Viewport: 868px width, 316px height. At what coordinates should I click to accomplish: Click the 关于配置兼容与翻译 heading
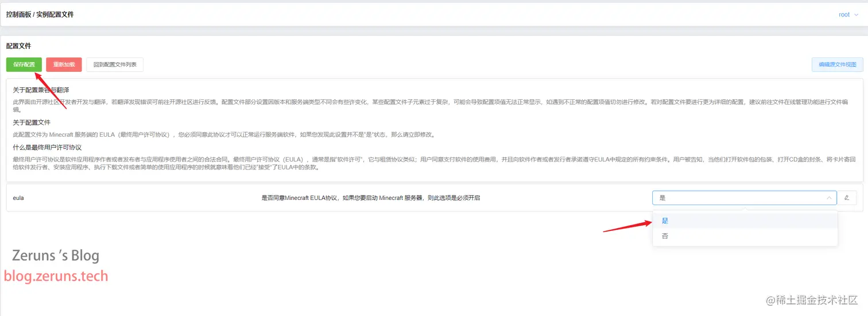[x=41, y=90]
